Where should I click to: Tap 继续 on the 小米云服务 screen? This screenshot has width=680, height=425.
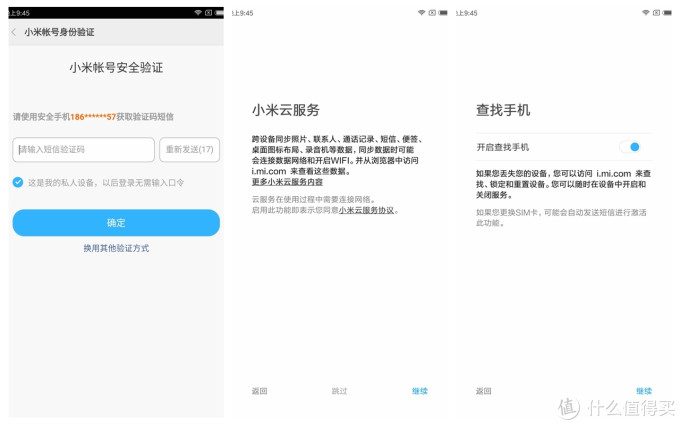pyautogui.click(x=419, y=391)
